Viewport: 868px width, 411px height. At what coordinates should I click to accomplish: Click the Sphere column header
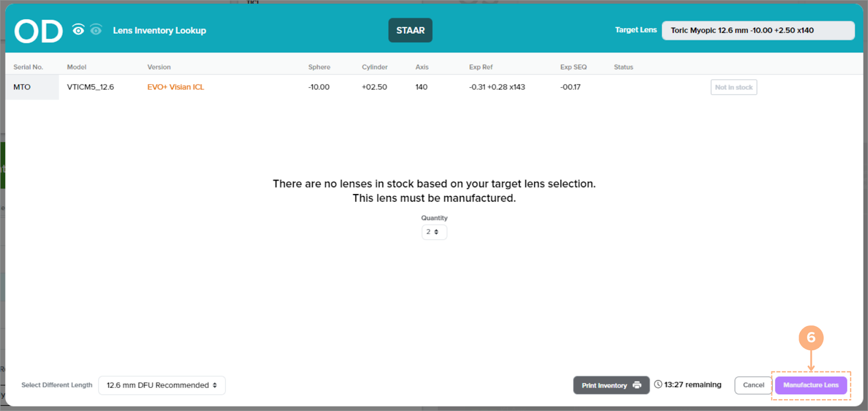[x=319, y=67]
